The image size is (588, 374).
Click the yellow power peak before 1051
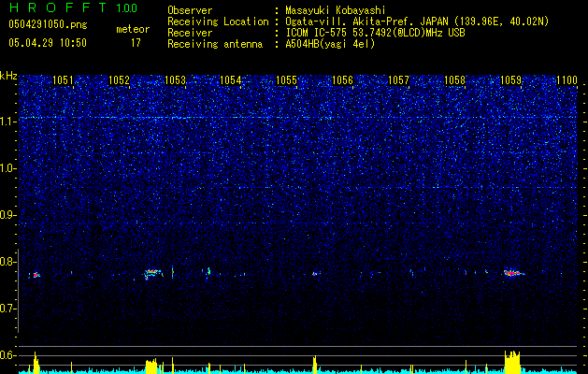point(36,363)
